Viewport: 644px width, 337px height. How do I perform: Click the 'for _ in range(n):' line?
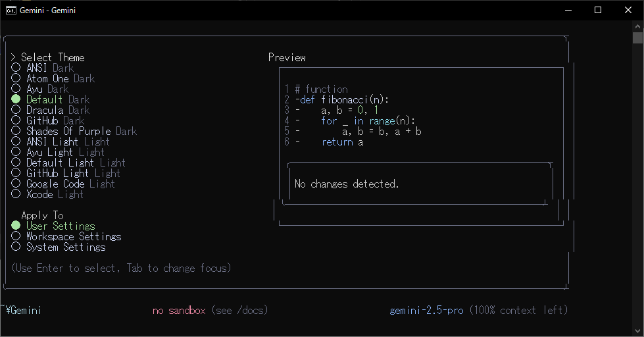(x=368, y=121)
